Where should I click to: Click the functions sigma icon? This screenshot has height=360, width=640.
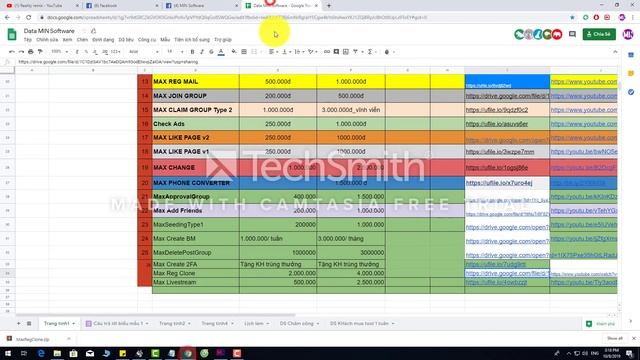pyautogui.click(x=371, y=52)
